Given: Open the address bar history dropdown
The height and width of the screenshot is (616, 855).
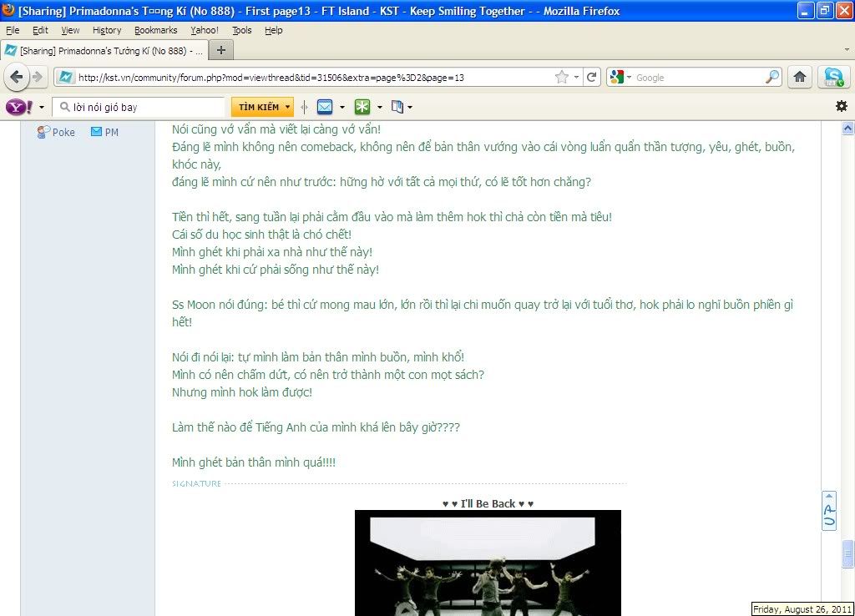Looking at the screenshot, I should tap(576, 77).
